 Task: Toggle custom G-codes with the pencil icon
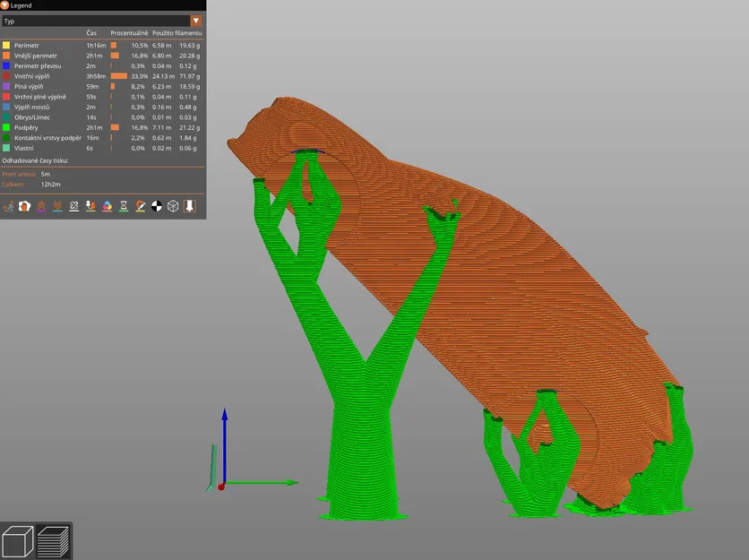pos(140,205)
